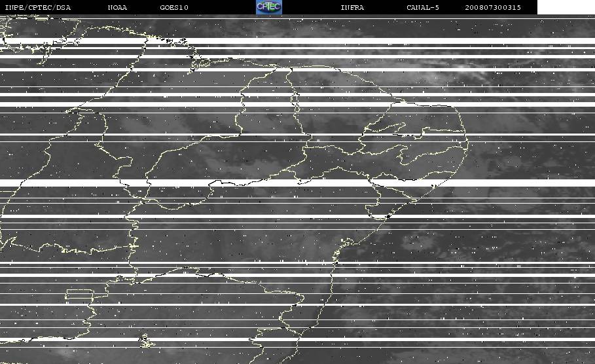
Task: Click the INFRA channel type label
Action: [x=352, y=8]
